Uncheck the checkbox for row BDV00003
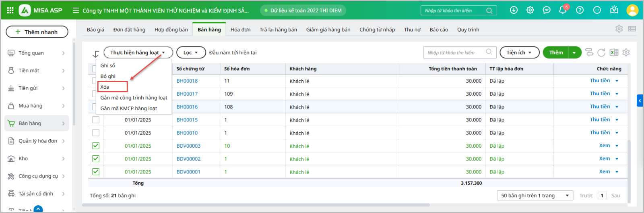This screenshot has width=644, height=213. coord(96,146)
